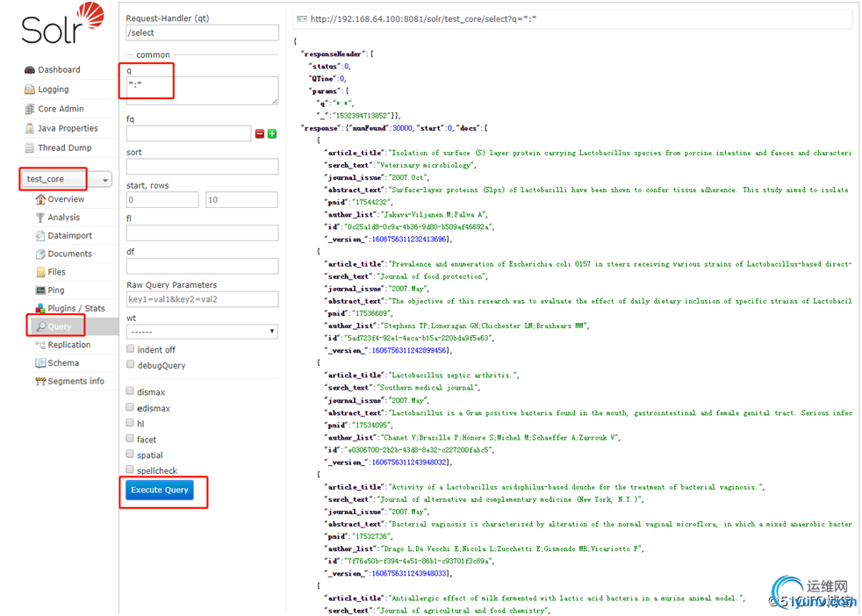This screenshot has width=862, height=616.
Task: Click the q query text area
Action: tap(202, 90)
